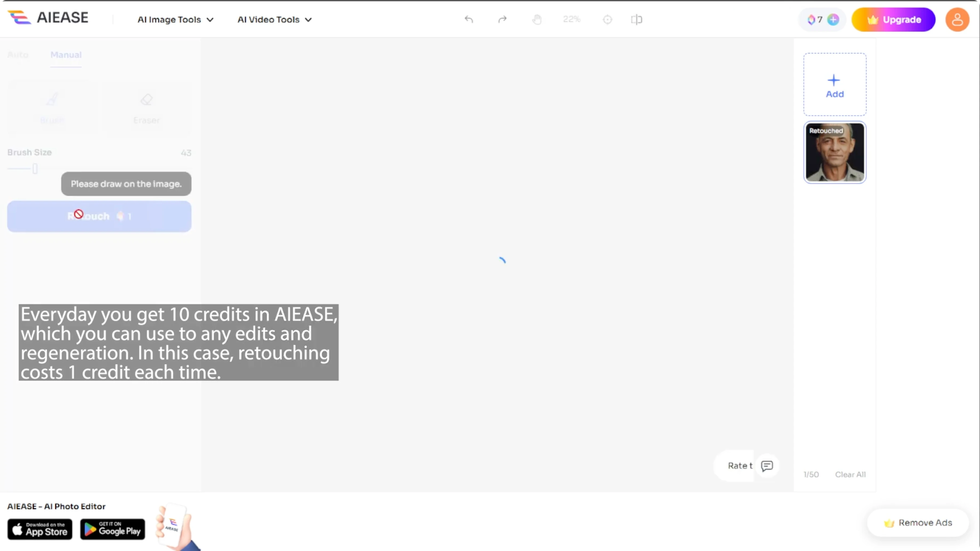Image resolution: width=980 pixels, height=551 pixels.
Task: Select the hand pan tool
Action: coord(537,19)
